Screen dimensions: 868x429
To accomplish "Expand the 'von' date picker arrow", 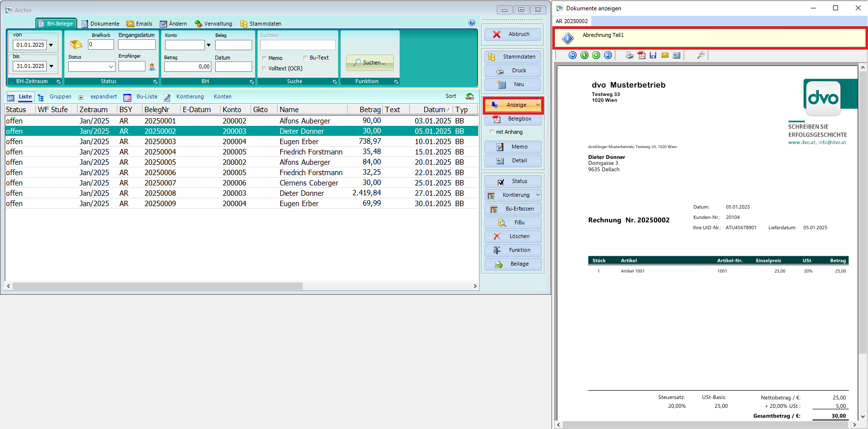I will [51, 45].
